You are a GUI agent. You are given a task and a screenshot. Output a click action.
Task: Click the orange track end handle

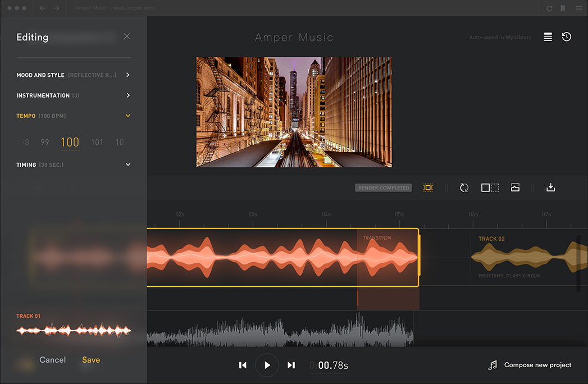[419, 255]
